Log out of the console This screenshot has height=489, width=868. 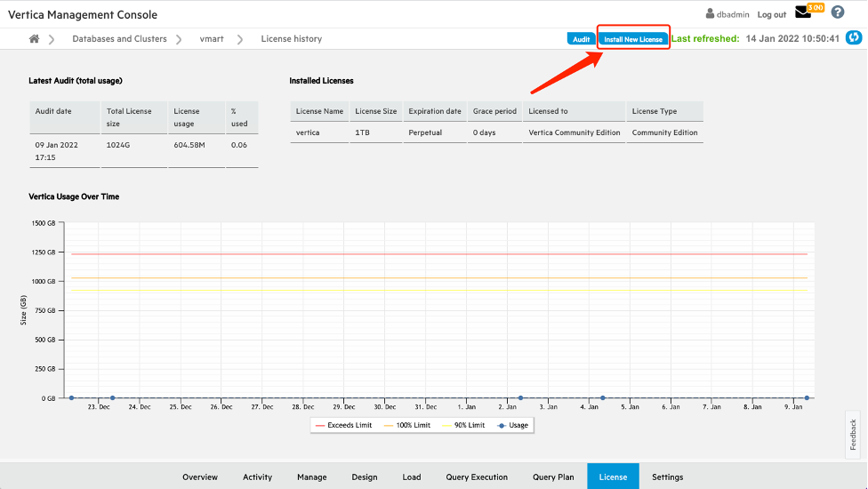click(772, 14)
